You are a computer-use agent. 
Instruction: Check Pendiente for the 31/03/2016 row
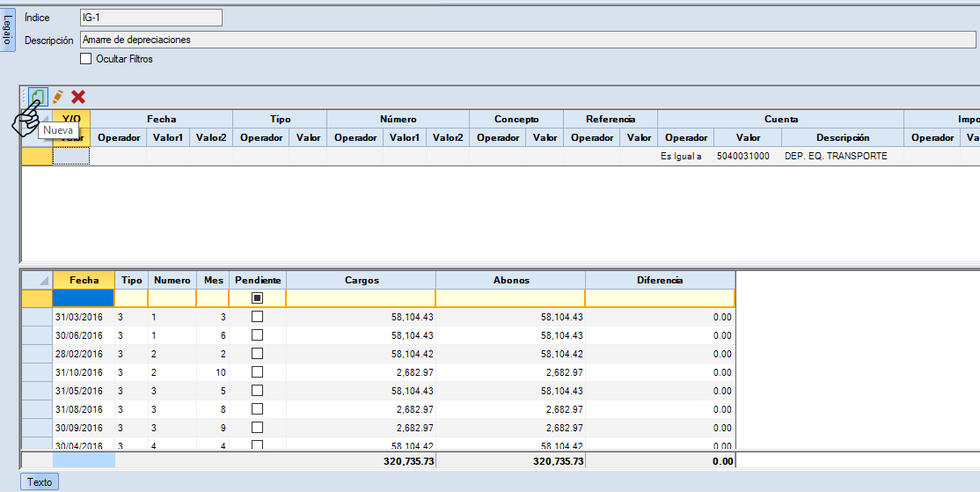257,317
